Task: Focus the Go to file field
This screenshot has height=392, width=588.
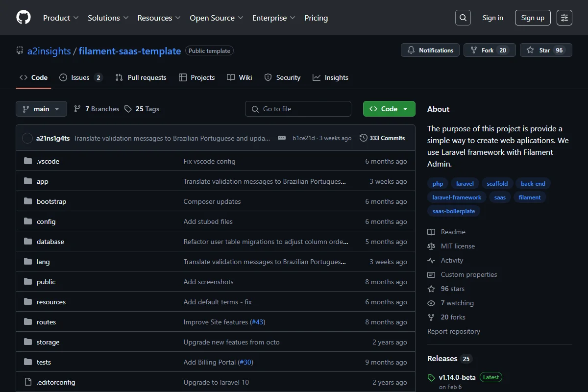Action: (298, 109)
